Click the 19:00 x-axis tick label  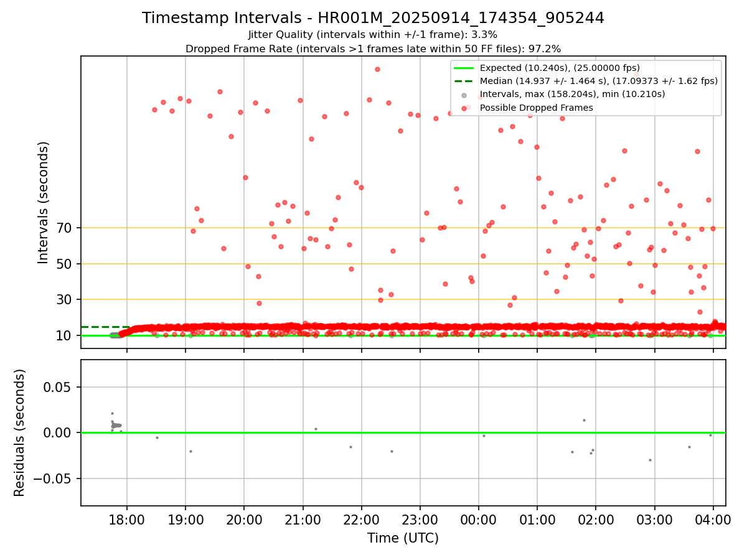click(x=186, y=520)
